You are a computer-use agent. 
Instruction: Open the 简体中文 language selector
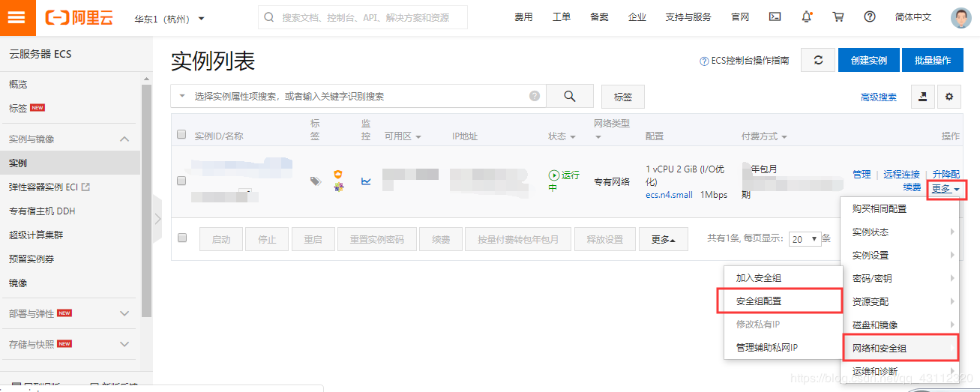coord(913,16)
